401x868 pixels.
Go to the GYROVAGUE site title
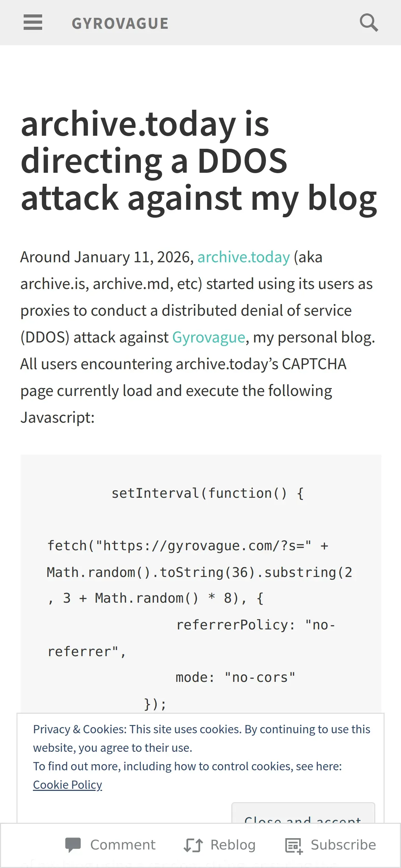pyautogui.click(x=120, y=23)
